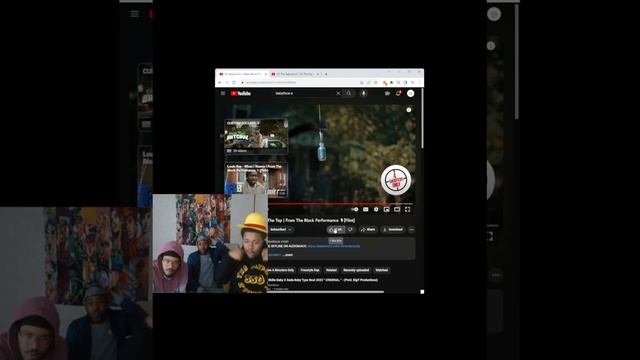The image size is (640, 360).
Task: Click the Download button
Action: click(393, 230)
